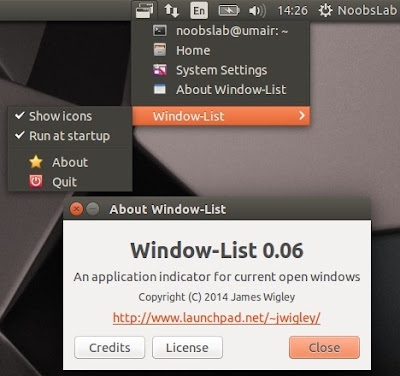The height and width of the screenshot is (376, 400).
Task: Expand the Window-List submenu arrow
Action: click(302, 116)
